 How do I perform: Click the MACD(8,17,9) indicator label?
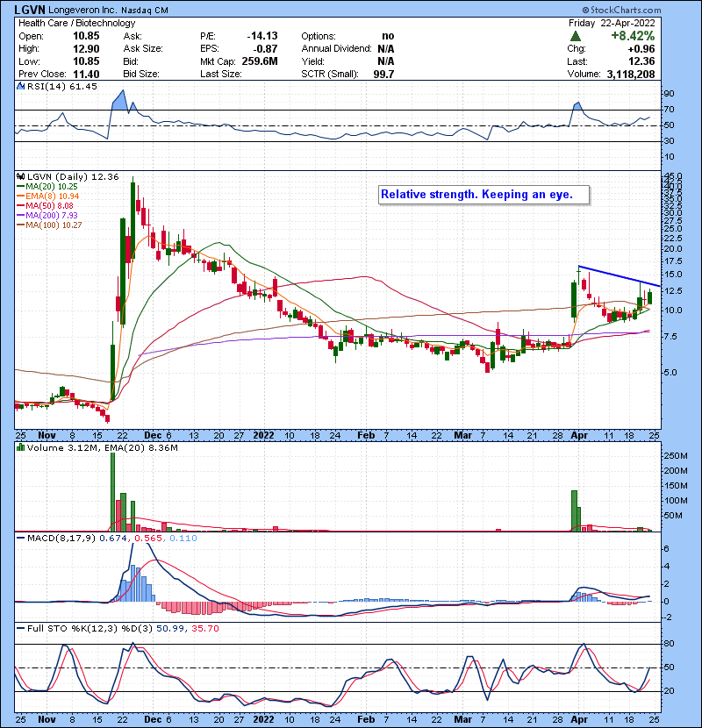[61, 539]
